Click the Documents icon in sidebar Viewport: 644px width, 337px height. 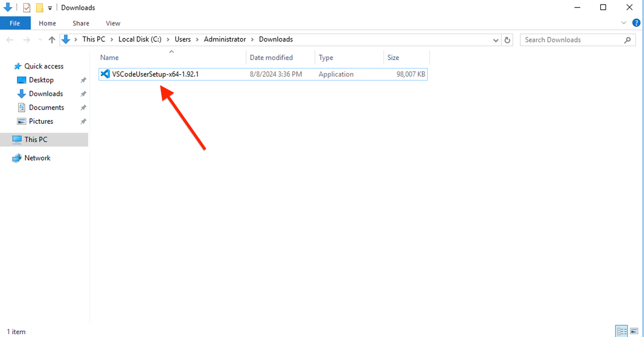pyautogui.click(x=21, y=108)
